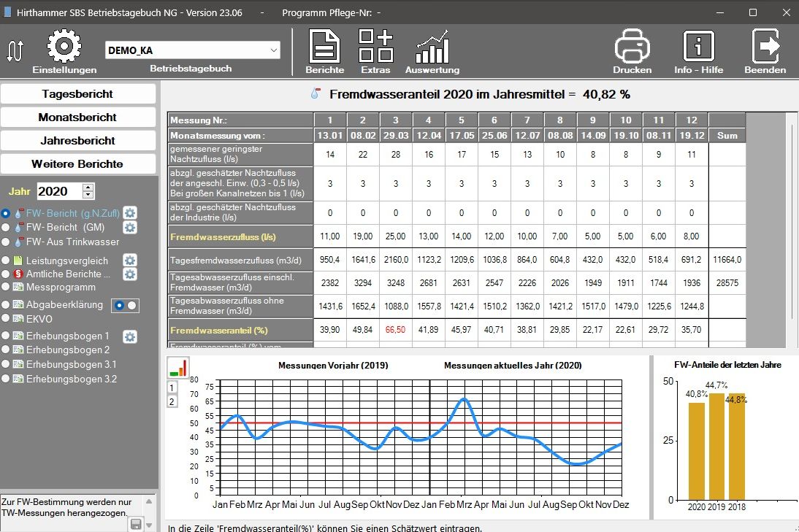Select the Messprogramm radio button
Screen dimensions: 799x532
[7, 288]
